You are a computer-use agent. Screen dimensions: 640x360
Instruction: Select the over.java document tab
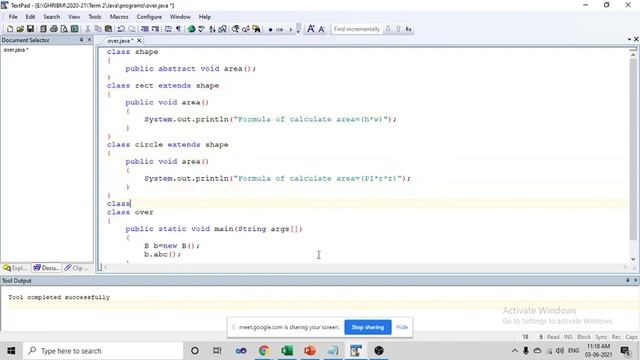[x=120, y=41]
